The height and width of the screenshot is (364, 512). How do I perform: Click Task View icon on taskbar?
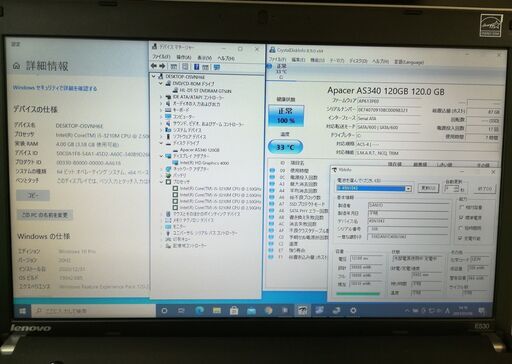pos(181,311)
